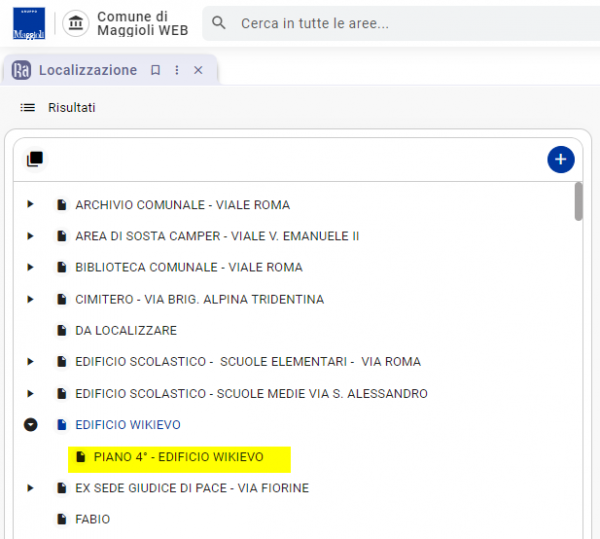
Task: Click document icon of SCUOLE ELEMENTARI row
Action: [62, 362]
